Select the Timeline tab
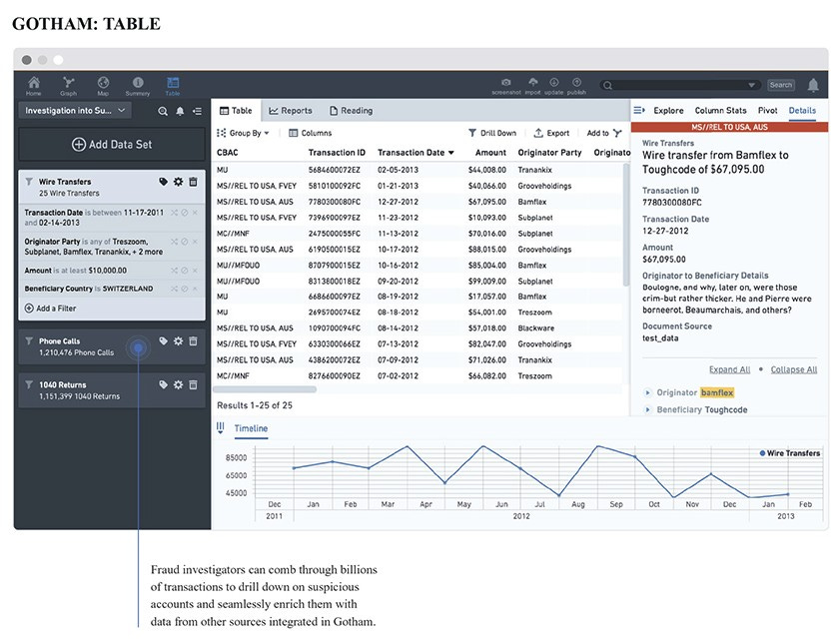This screenshot has height=641, width=840. pos(251,428)
